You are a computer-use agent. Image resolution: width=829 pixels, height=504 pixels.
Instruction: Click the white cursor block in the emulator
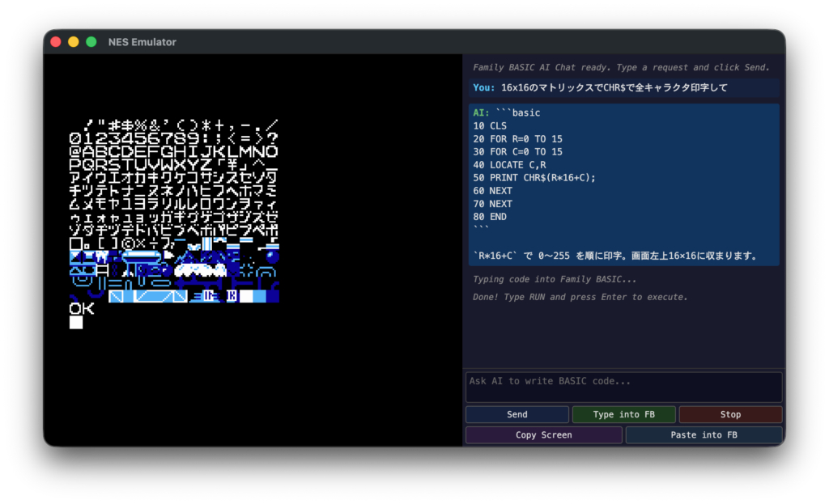(x=76, y=322)
